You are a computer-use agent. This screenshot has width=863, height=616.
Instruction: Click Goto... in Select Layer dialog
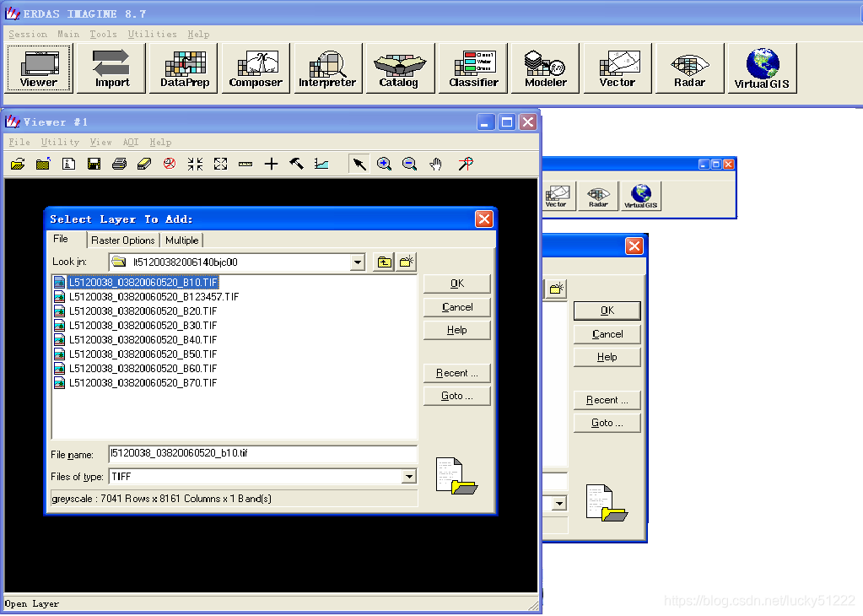(x=457, y=397)
